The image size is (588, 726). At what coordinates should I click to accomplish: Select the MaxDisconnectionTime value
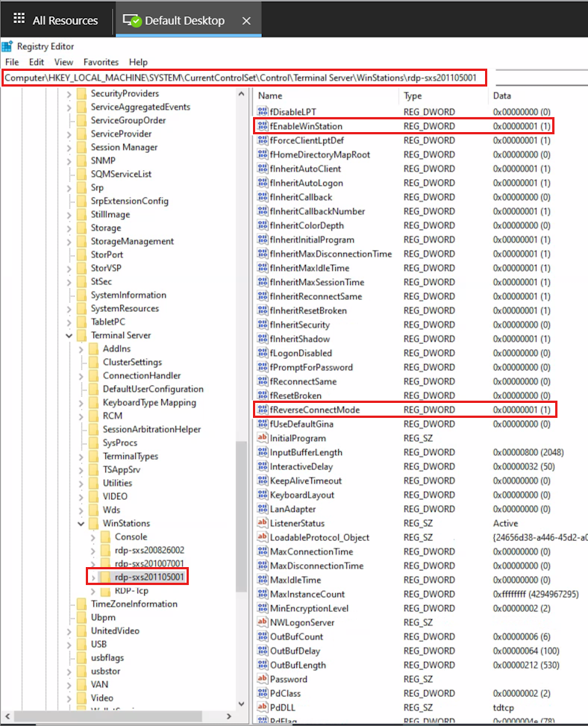tap(316, 566)
